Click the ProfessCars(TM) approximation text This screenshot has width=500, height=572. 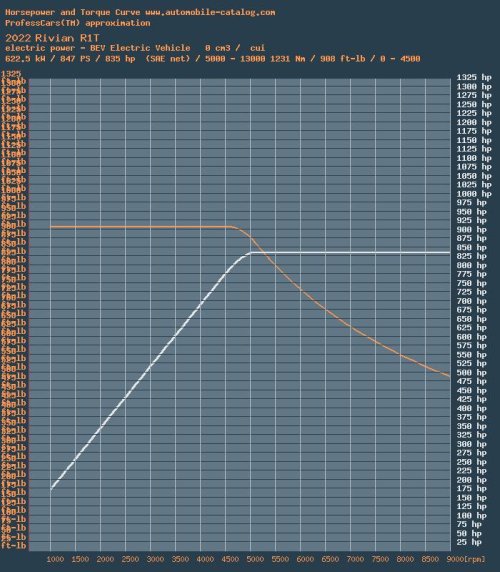point(78,23)
